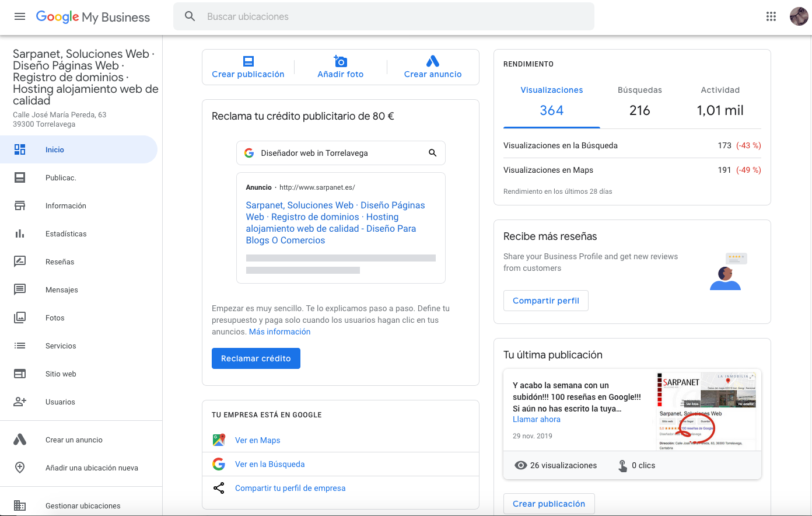812x516 pixels.
Task: Go to Estadísticas in the sidebar
Action: point(79,233)
